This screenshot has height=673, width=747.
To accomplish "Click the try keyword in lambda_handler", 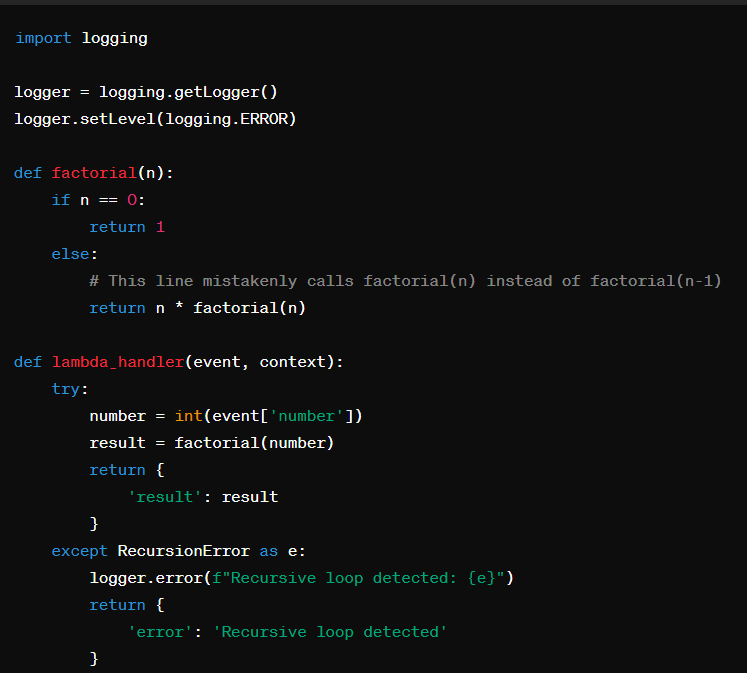I will [x=66, y=389].
